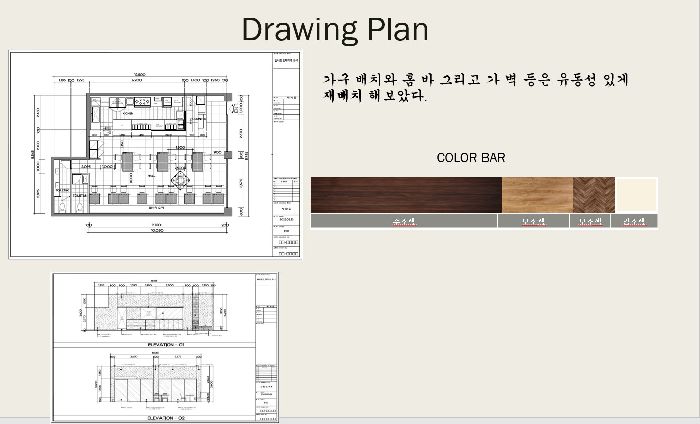
Task: Pick the light oak wood swatch
Action: [x=538, y=195]
